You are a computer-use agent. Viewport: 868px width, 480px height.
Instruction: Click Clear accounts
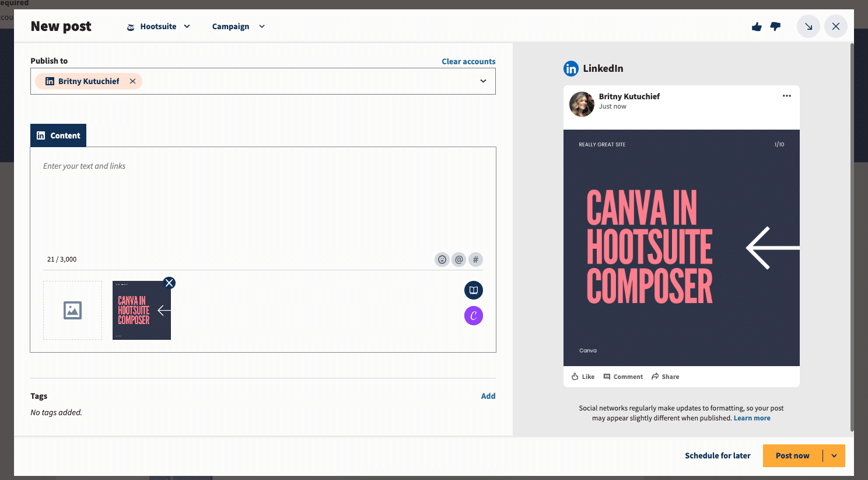(x=468, y=61)
